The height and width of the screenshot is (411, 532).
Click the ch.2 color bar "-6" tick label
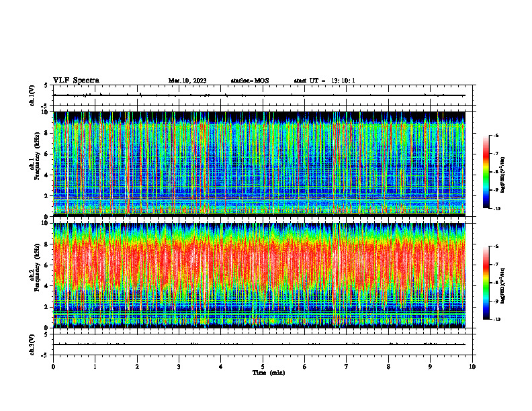[496, 246]
